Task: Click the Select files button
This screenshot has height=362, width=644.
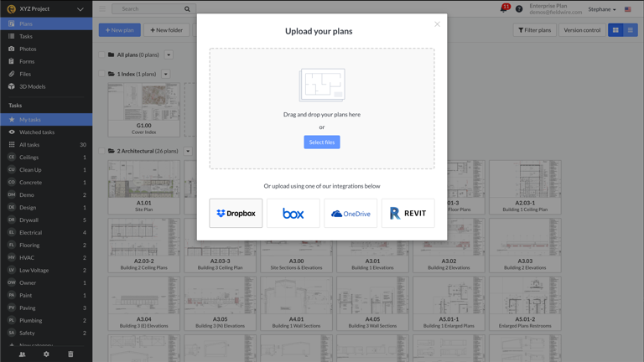Action: 322,142
